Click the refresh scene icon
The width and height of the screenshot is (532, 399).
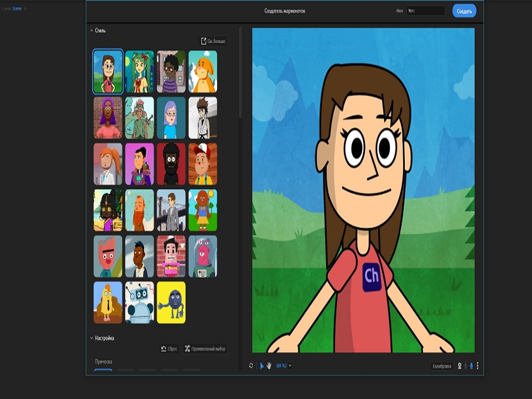(x=251, y=365)
